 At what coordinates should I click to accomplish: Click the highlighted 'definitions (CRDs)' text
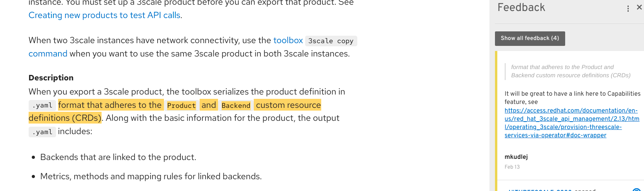65,118
